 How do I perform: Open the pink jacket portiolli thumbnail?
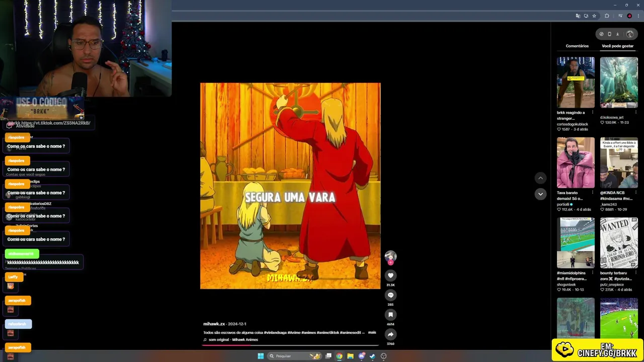point(576,162)
